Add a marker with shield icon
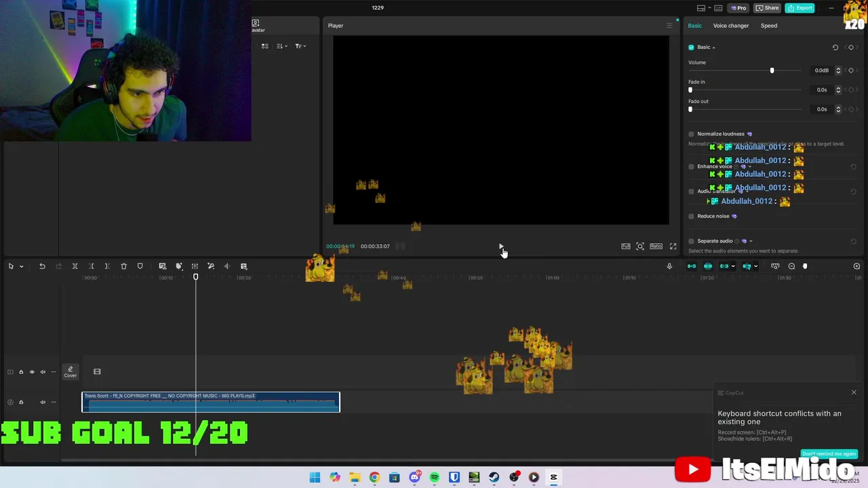 pos(140,266)
